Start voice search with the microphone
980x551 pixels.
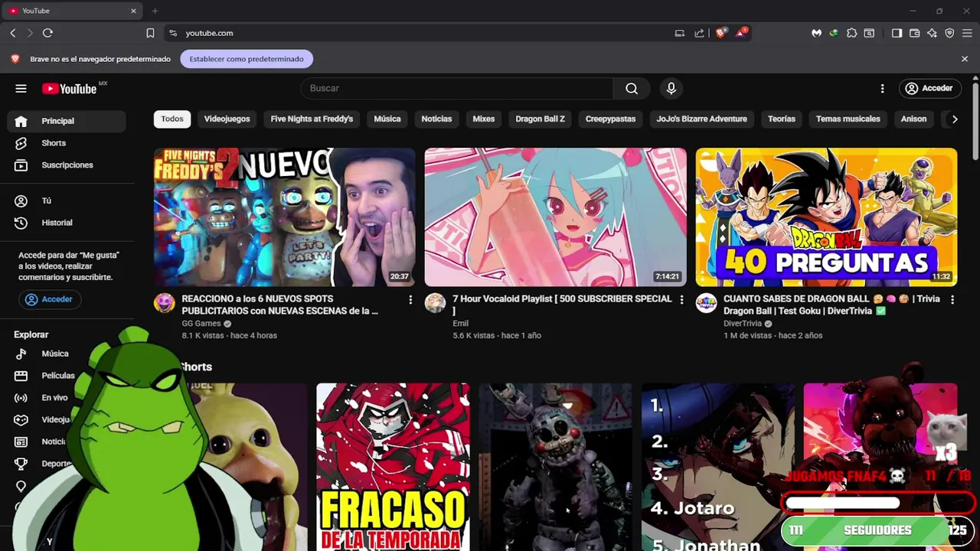(671, 89)
